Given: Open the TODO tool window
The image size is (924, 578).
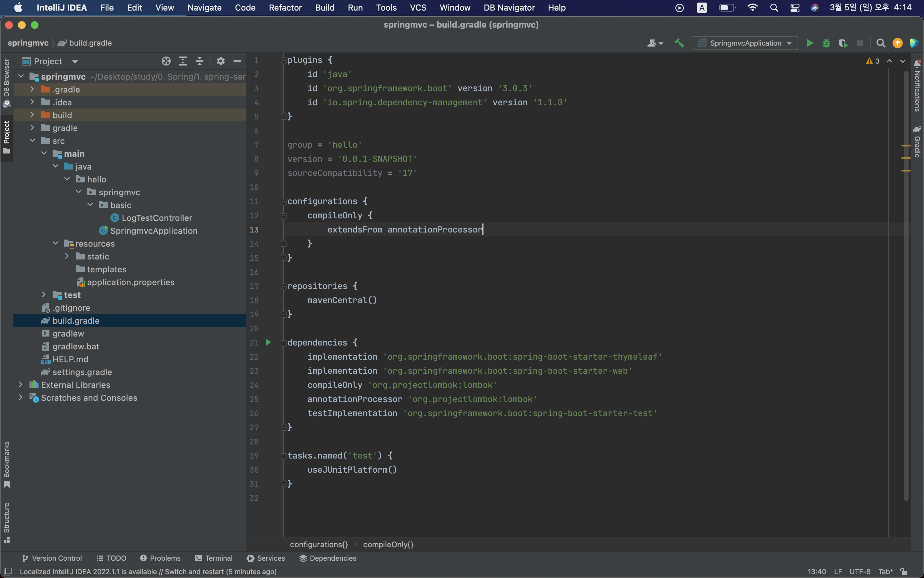Looking at the screenshot, I should (x=112, y=558).
